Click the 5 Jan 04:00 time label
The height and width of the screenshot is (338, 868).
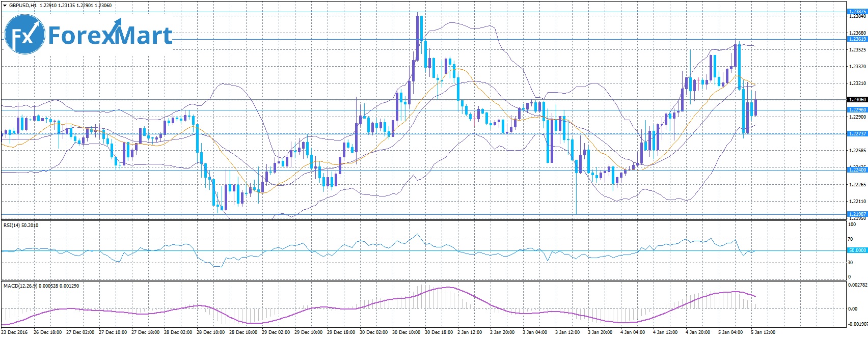tap(731, 332)
